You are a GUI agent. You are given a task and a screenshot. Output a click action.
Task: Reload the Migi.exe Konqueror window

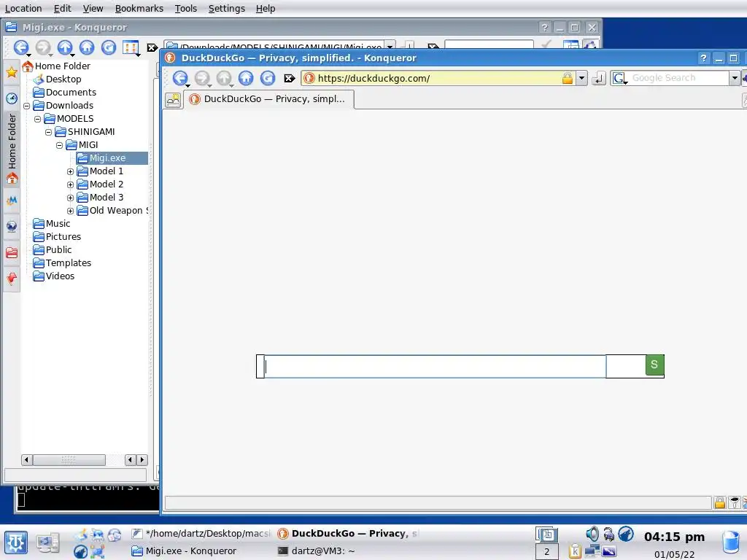[109, 47]
